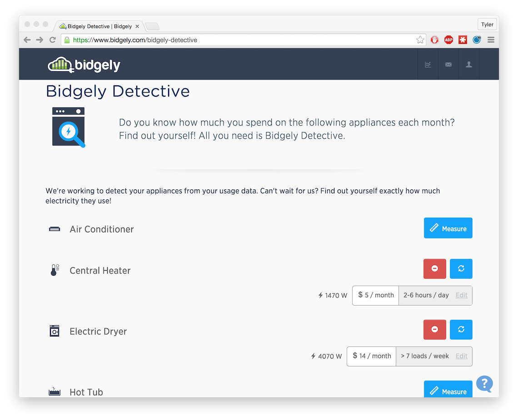
Task: Refresh the Central Heater measurement
Action: 461,269
